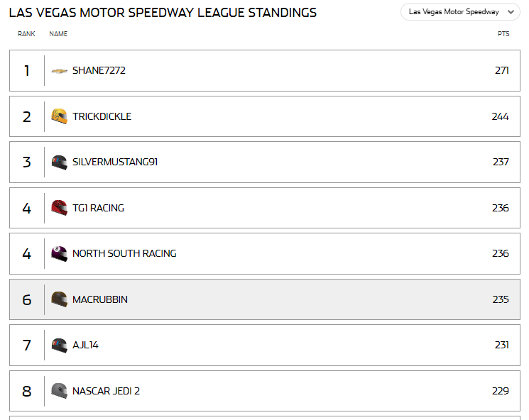Select the SILVERMUSTANG91 name
Screen dimensions: 529x420
tap(115, 162)
